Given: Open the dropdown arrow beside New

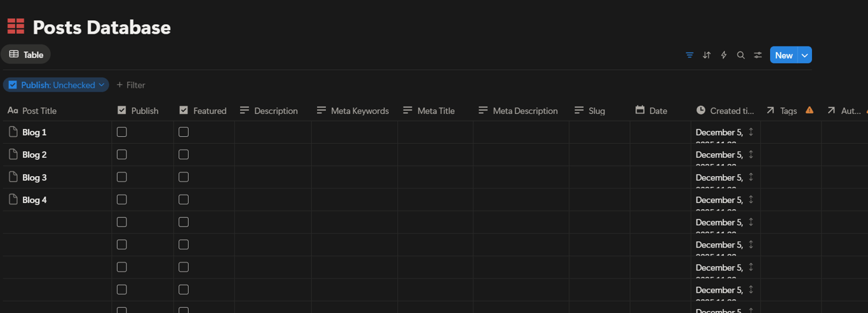Looking at the screenshot, I should point(804,55).
